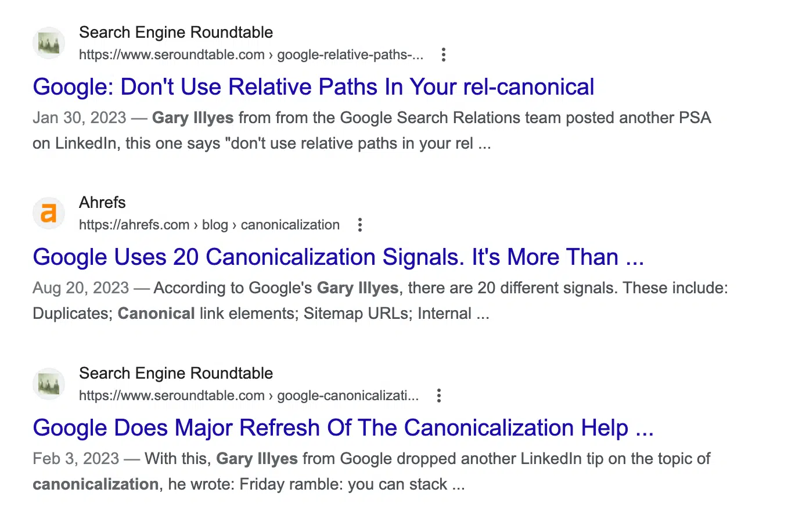Click the snippet dated Feb 3, 2023
Screen dimensions: 806x532
372,472
